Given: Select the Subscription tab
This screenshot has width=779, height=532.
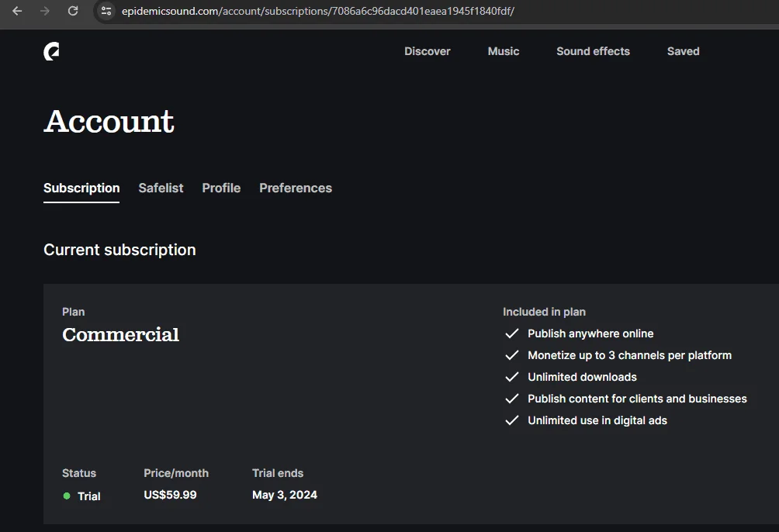Looking at the screenshot, I should pyautogui.click(x=81, y=188).
